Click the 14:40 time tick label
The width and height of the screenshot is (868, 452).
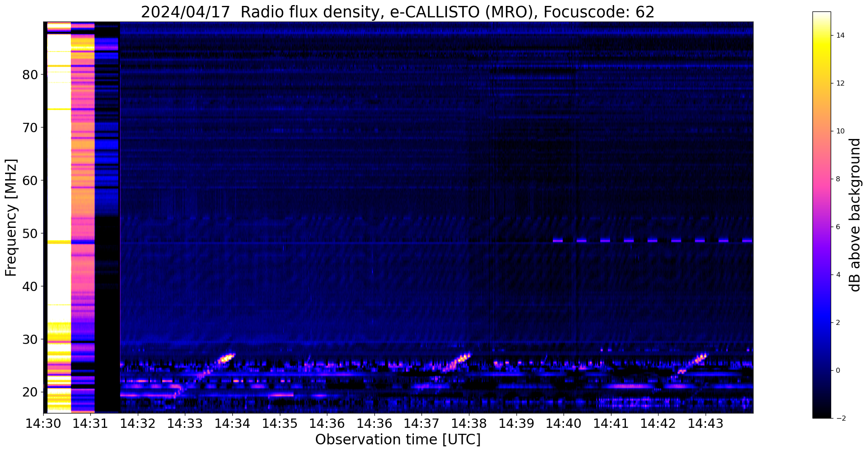click(564, 423)
